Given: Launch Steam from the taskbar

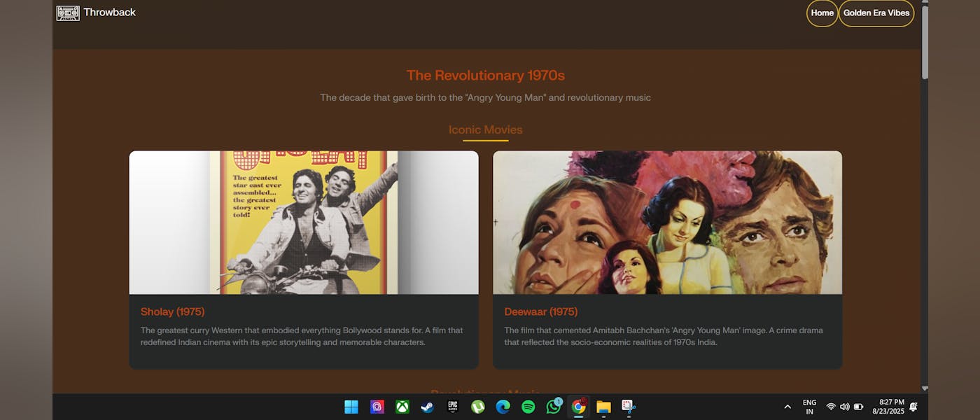Looking at the screenshot, I should tap(427, 407).
